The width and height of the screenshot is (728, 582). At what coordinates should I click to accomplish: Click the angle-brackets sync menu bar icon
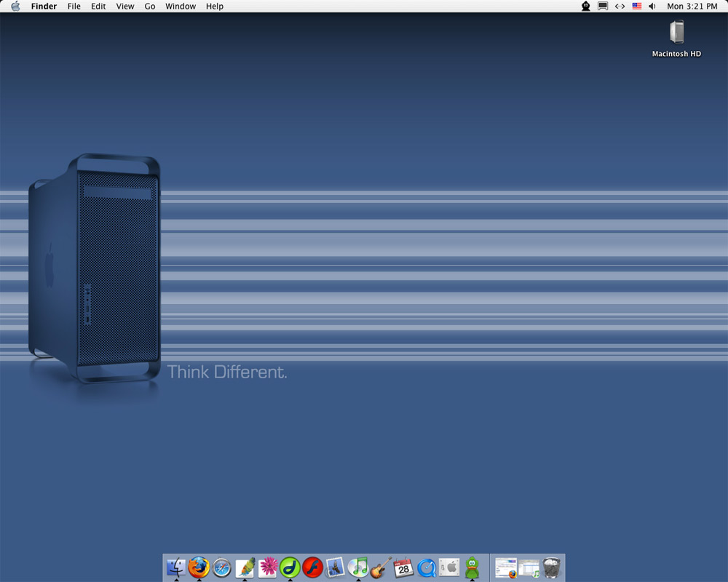(620, 6)
